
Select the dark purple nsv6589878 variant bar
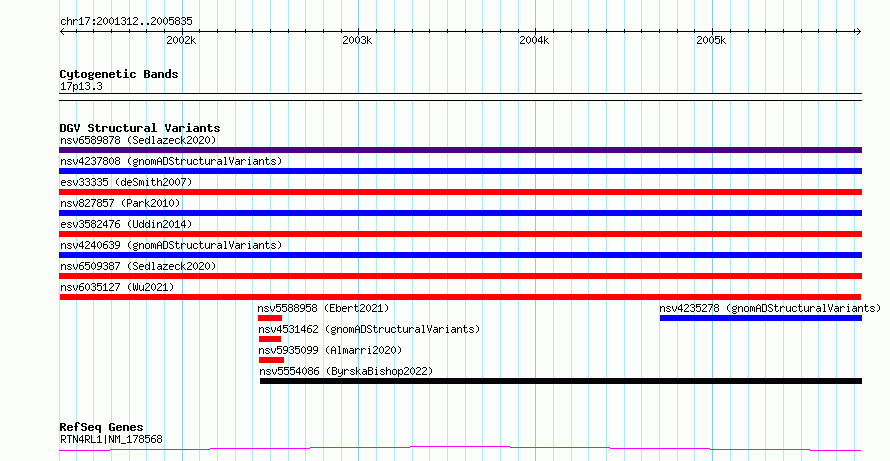[460, 150]
